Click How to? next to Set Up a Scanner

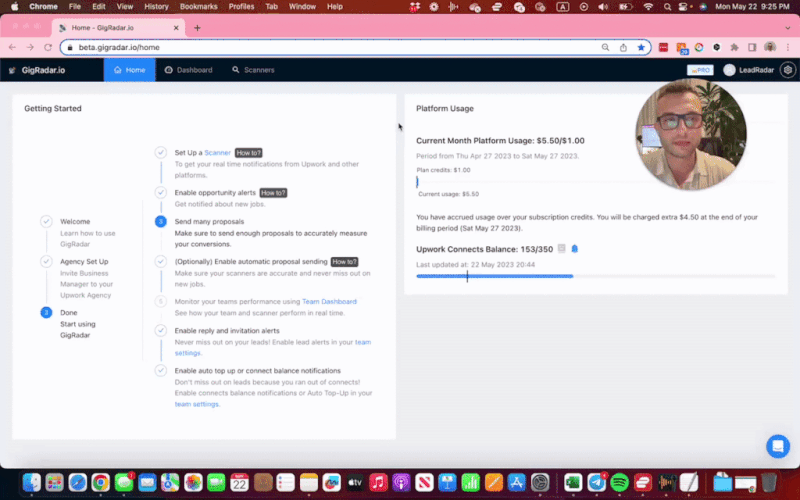[248, 153]
